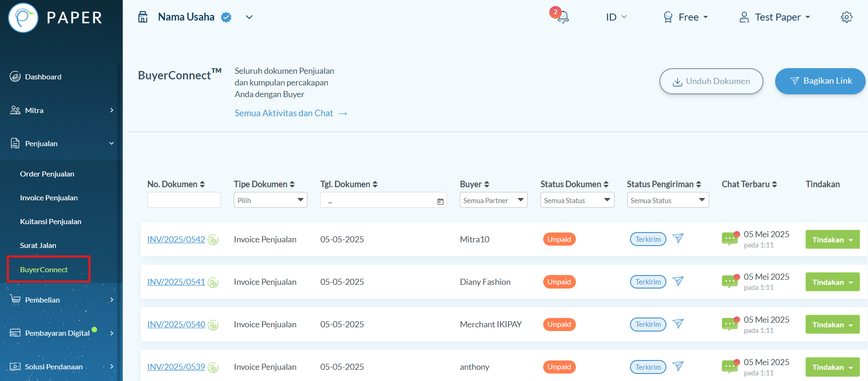The width and height of the screenshot is (868, 381).
Task: Open Kuitansi Penjualan submenu
Action: (50, 221)
